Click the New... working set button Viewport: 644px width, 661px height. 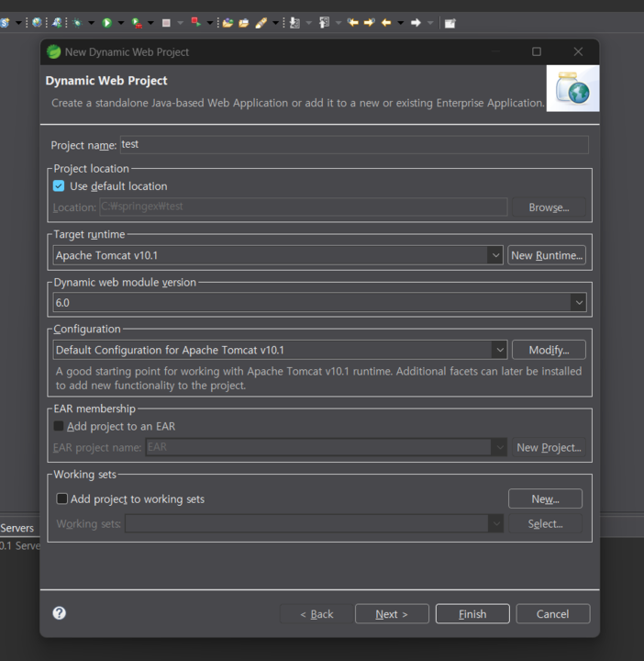546,499
